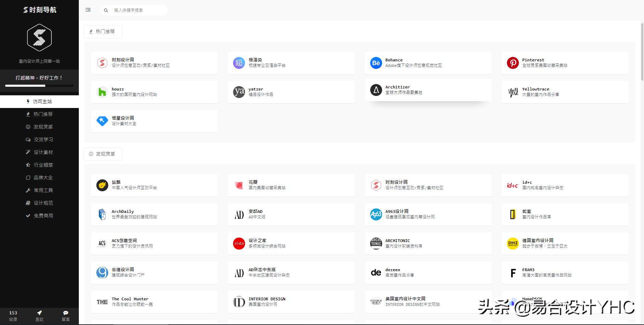Open the ACS创意空间 icon
This screenshot has width=644, height=325.
pyautogui.click(x=102, y=243)
